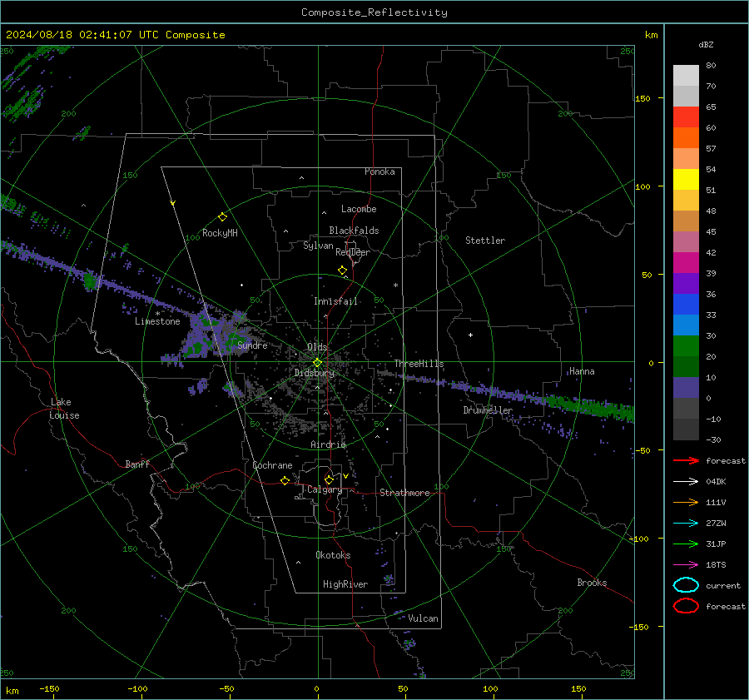Select the 30 dBZ green color swatch
Screen dimensions: 749x700
pos(686,346)
